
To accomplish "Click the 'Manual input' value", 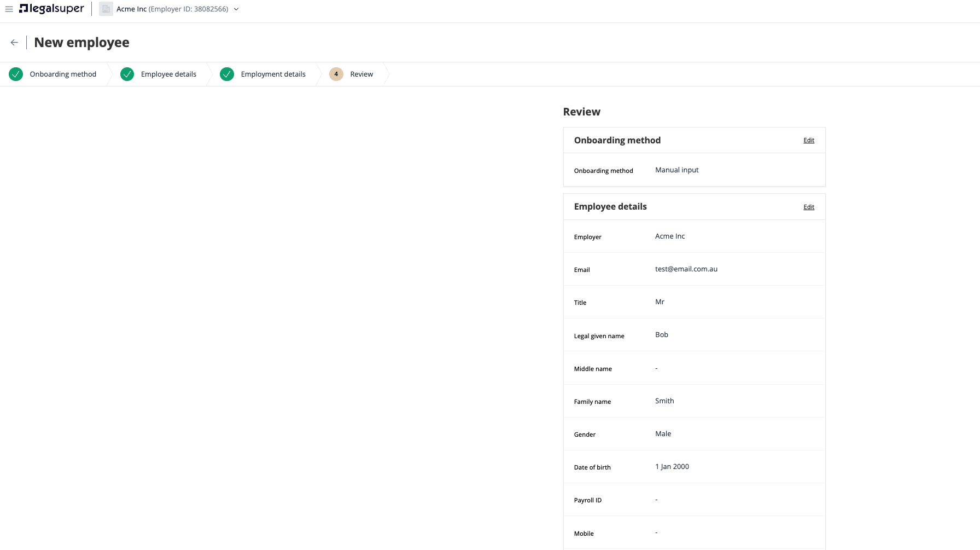I will [677, 170].
